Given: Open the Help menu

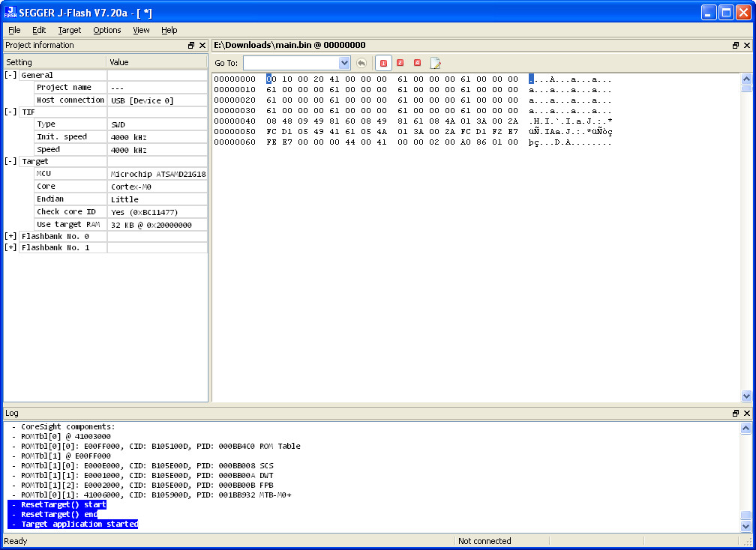Looking at the screenshot, I should pos(169,30).
